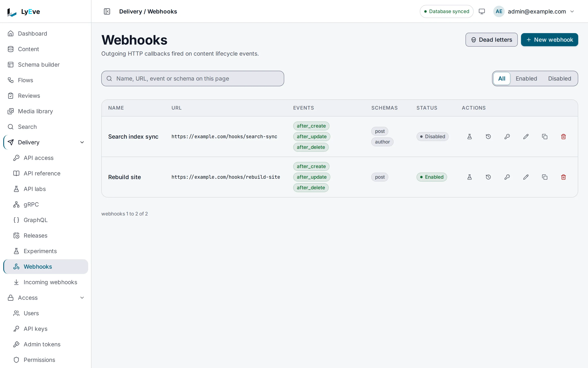This screenshot has width=588, height=368.
Task: Edit the Rebuild site webhook
Action: point(526,177)
